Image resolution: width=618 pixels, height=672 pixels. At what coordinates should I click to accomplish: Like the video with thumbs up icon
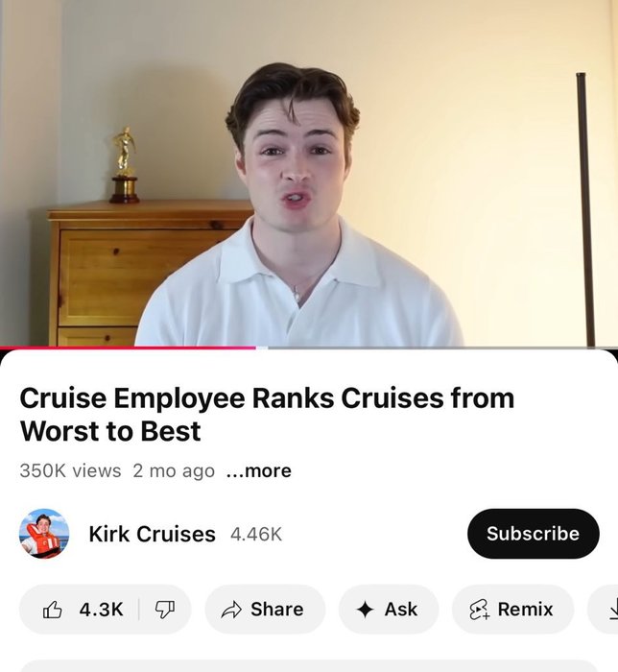[x=52, y=610]
